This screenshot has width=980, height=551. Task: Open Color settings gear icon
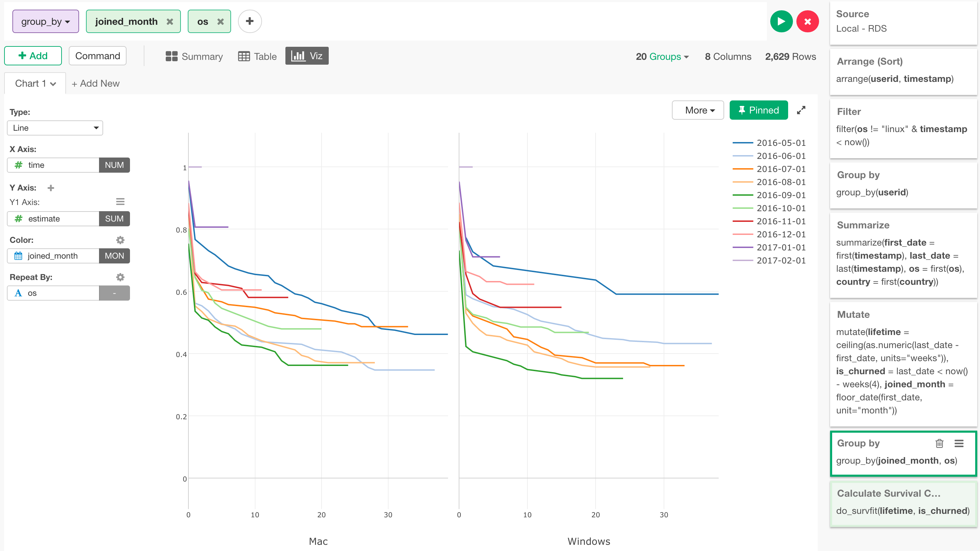pos(120,240)
